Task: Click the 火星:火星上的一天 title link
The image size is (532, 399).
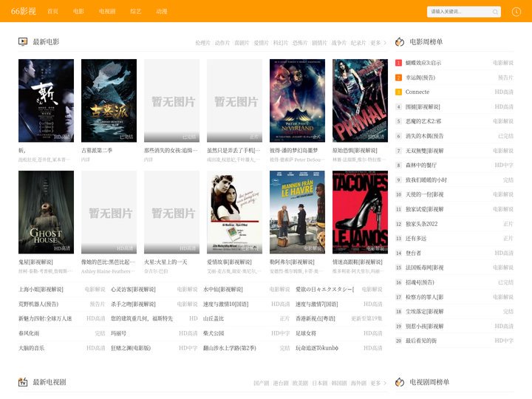Action: [166, 262]
